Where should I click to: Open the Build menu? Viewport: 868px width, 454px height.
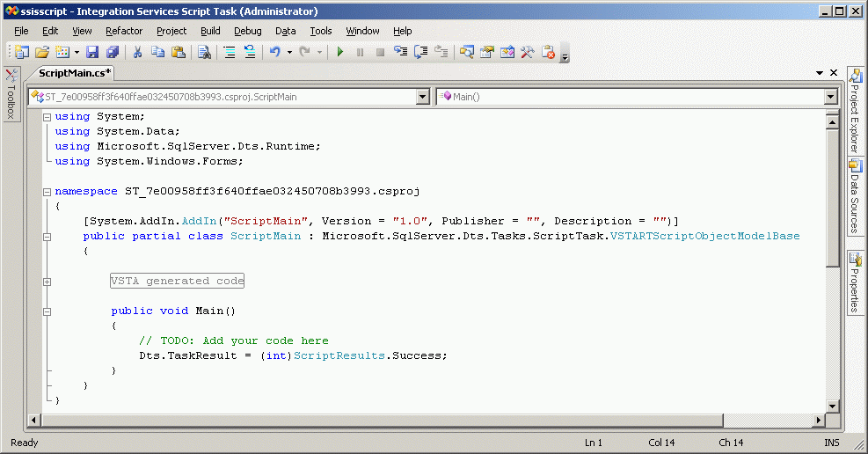(210, 31)
